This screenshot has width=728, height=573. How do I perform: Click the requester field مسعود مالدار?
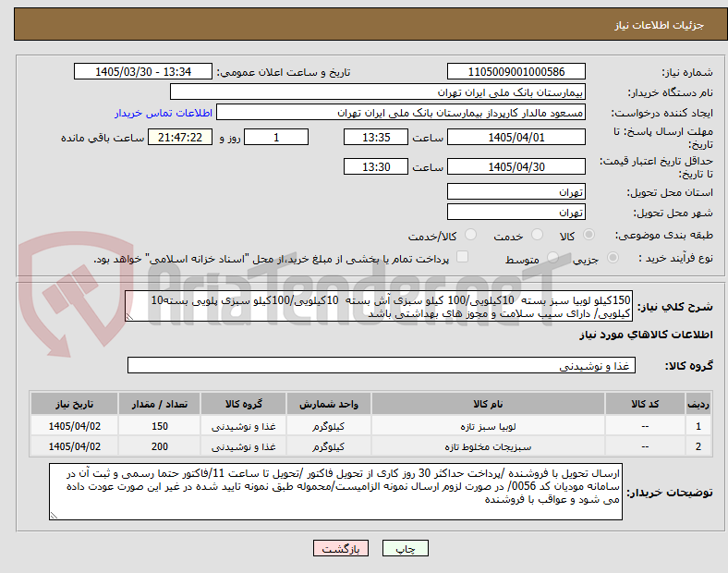tap(401, 113)
